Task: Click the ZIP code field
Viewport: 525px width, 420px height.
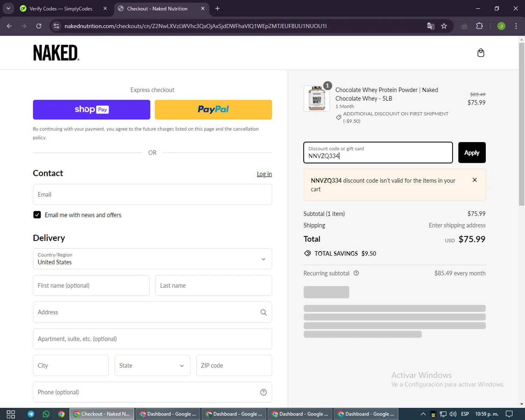Action: click(x=234, y=365)
